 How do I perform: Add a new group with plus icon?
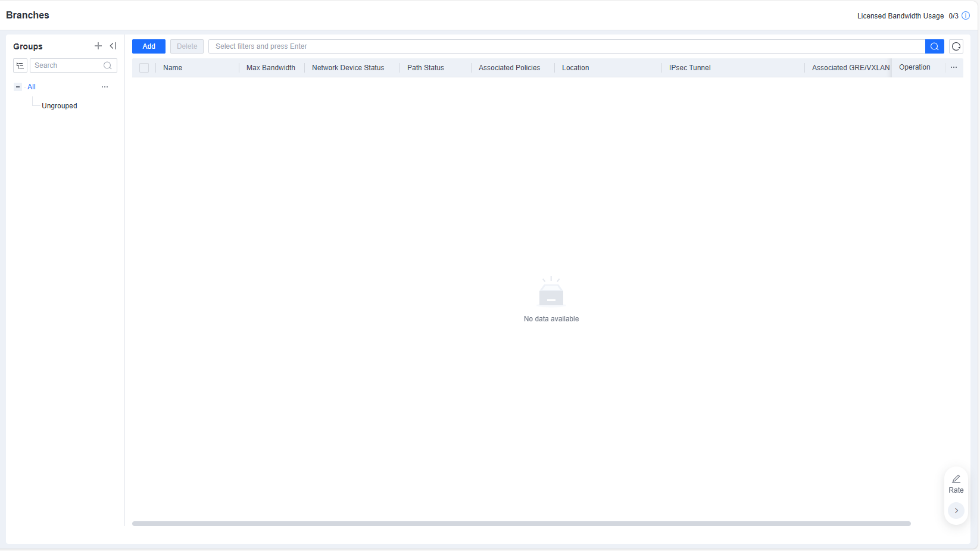pos(98,46)
